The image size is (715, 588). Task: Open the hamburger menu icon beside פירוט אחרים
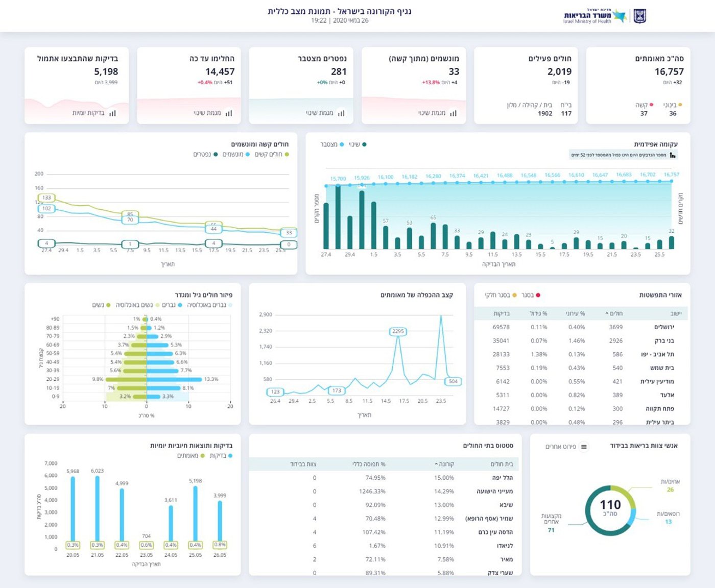(x=584, y=447)
